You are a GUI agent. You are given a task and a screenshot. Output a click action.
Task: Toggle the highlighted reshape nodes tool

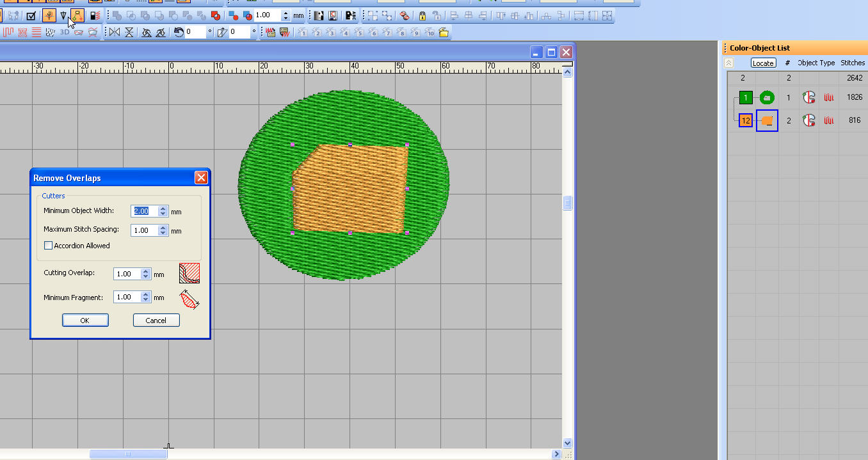(x=77, y=16)
